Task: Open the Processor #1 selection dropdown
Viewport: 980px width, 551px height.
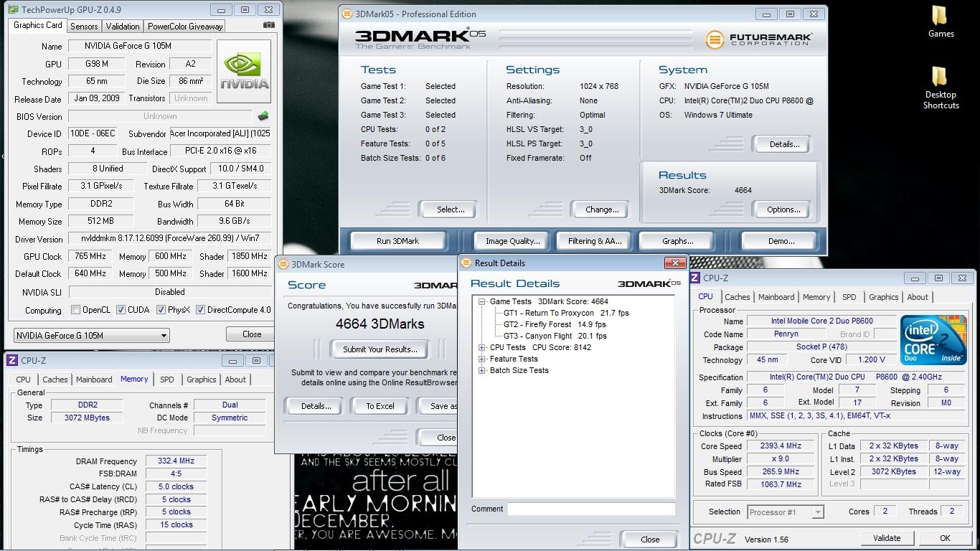Action: point(785,512)
